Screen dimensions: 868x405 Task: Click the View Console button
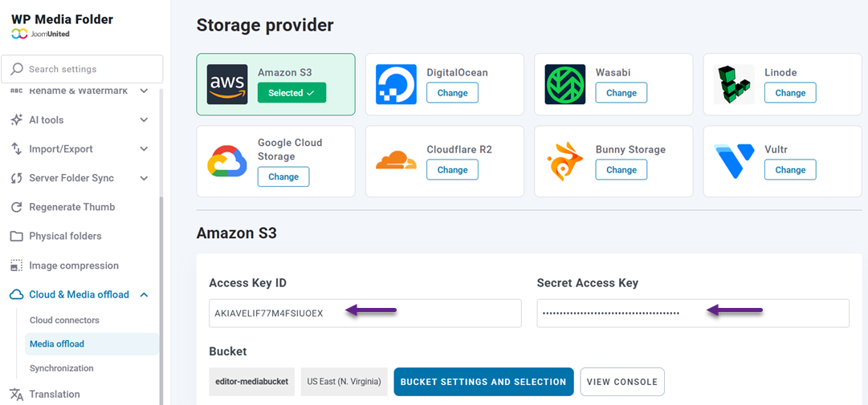(622, 382)
